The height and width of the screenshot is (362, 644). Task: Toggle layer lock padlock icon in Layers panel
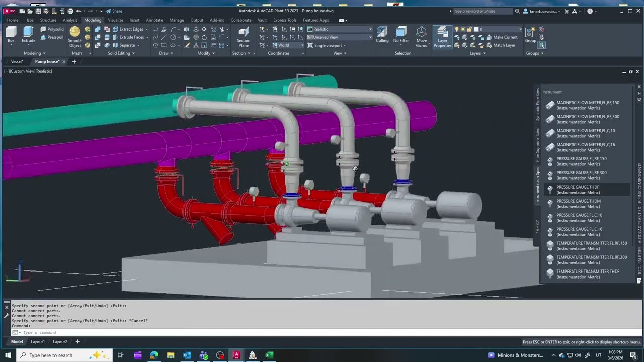point(469,29)
